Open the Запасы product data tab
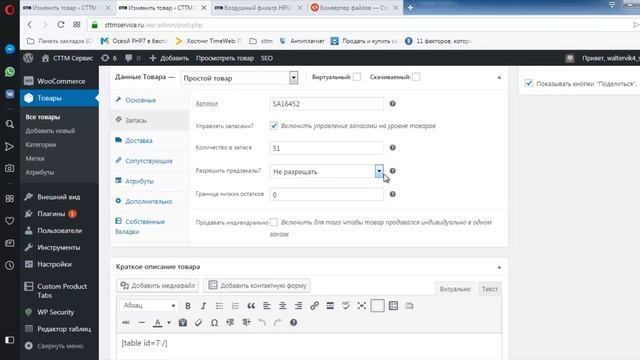This screenshot has width=640, height=360. point(136,120)
